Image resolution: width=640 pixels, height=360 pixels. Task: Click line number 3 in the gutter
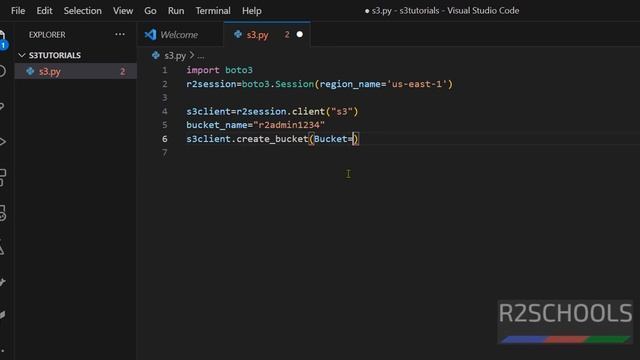point(164,98)
